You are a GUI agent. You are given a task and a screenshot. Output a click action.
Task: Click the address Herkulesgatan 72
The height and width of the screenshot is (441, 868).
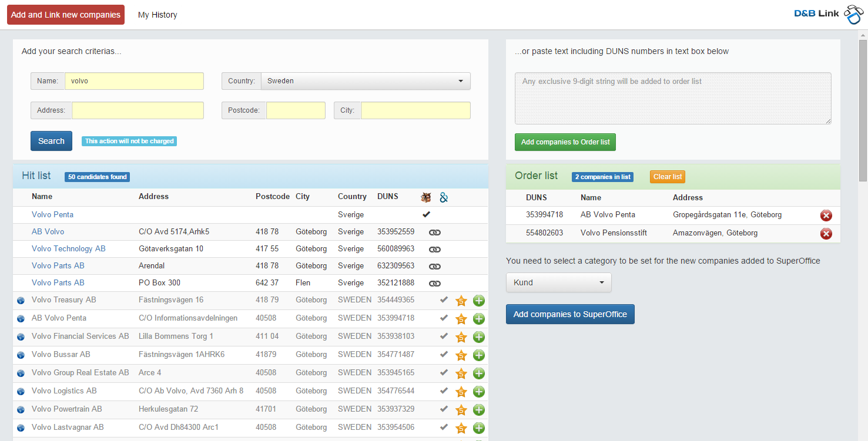pos(168,409)
